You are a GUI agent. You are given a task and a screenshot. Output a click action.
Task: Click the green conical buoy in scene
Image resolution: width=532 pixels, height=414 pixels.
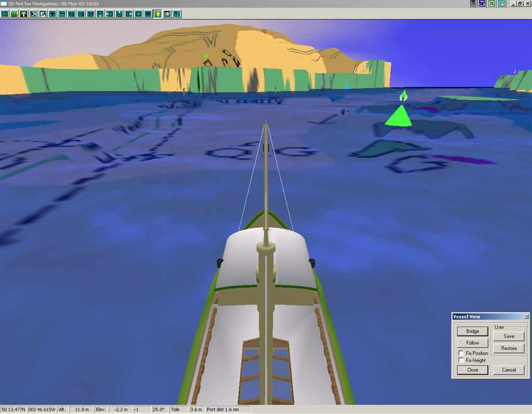click(x=399, y=115)
